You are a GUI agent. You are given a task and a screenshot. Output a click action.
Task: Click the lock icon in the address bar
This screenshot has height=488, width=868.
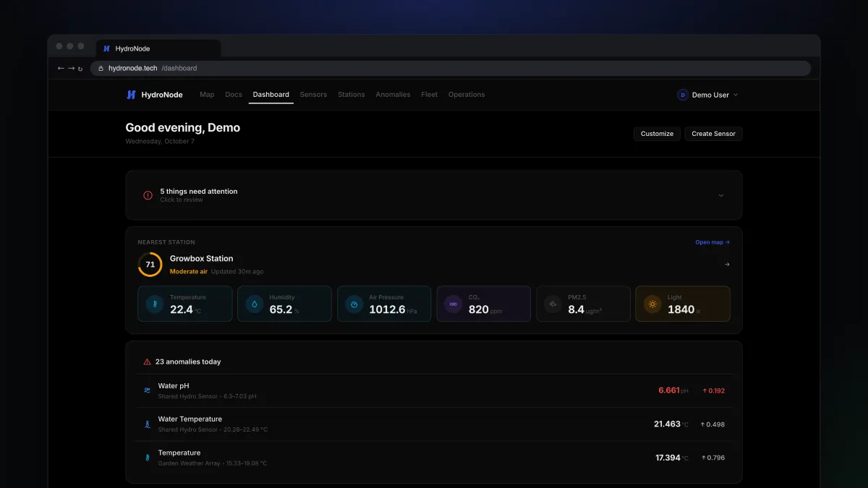tap(101, 69)
